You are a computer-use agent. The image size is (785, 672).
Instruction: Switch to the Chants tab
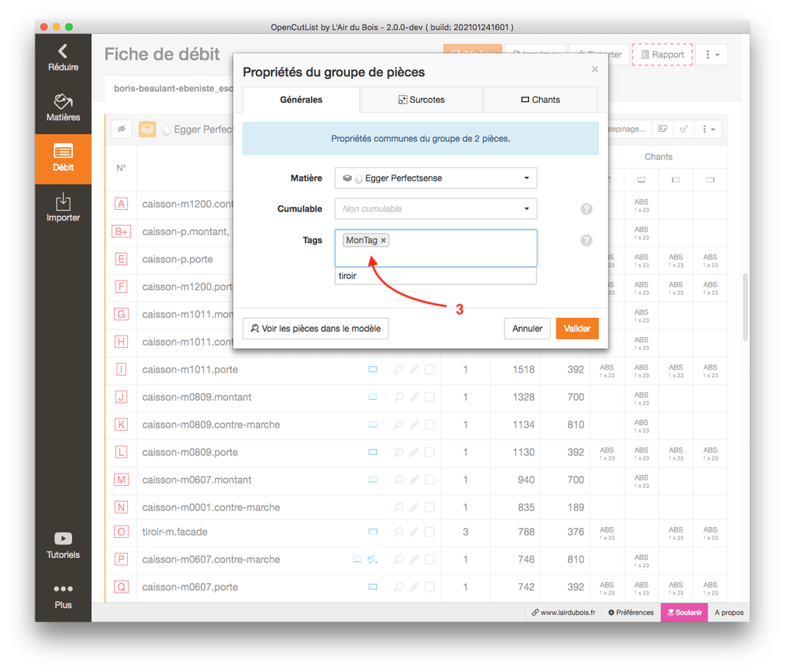(x=540, y=100)
